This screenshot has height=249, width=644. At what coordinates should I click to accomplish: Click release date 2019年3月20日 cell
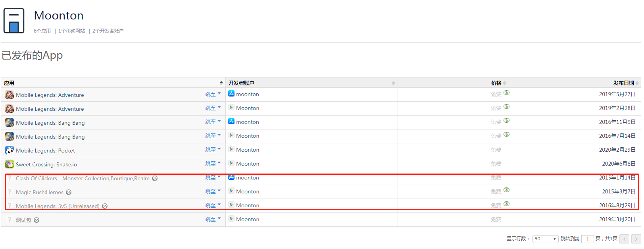tap(617, 220)
